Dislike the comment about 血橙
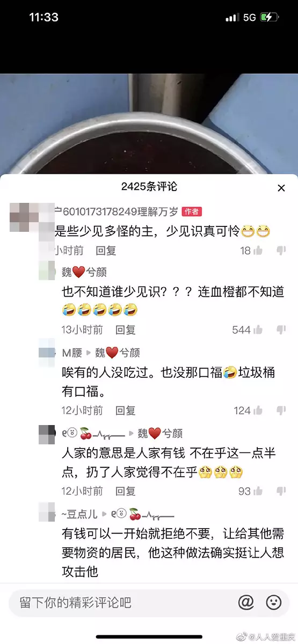This screenshot has width=298, height=644. [x=281, y=330]
